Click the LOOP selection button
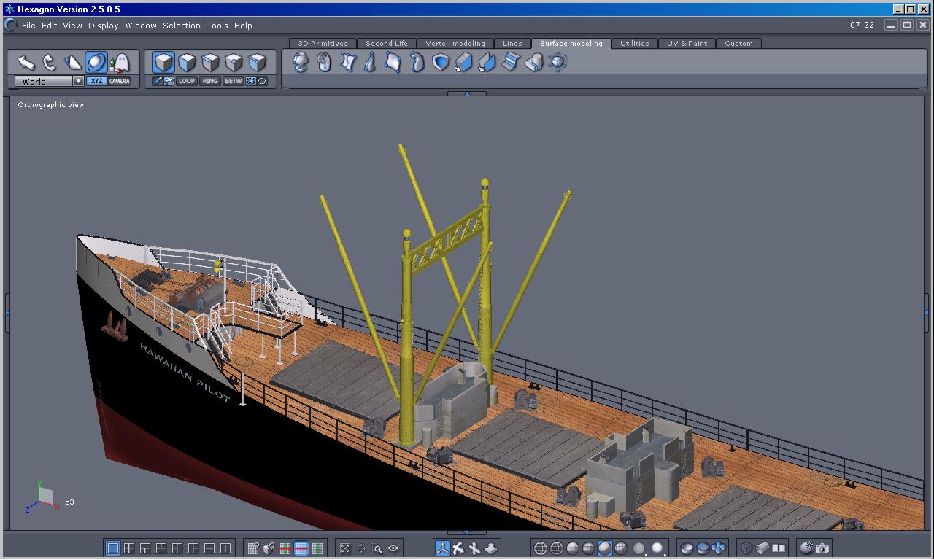This screenshot has width=934, height=560. 187,81
